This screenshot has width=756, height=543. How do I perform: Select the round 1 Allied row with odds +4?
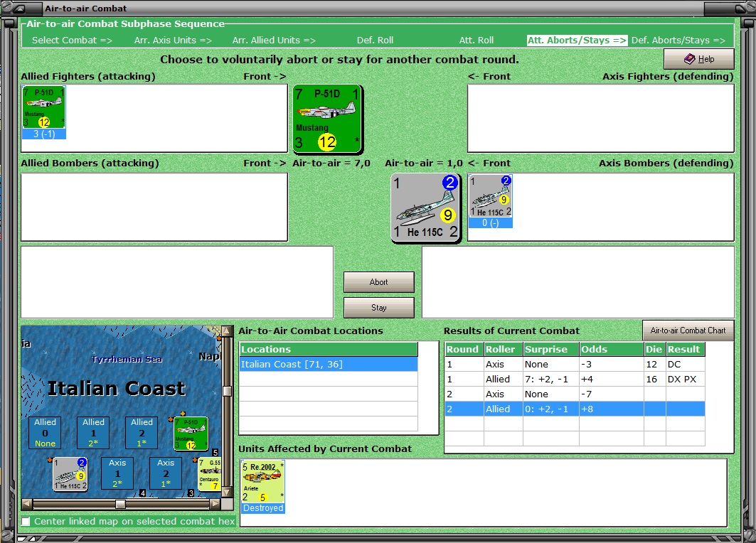(x=575, y=380)
